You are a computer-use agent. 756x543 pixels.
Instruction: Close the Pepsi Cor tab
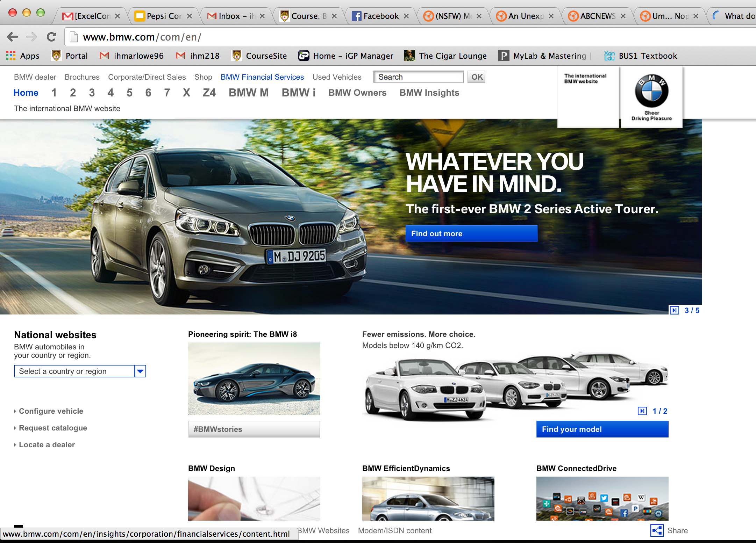190,16
